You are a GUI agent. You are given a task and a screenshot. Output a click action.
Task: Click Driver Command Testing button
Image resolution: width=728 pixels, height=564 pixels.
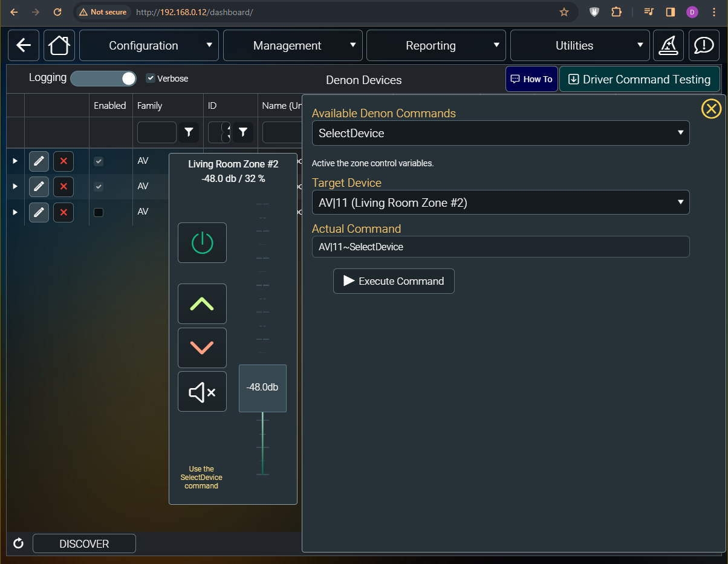click(640, 79)
